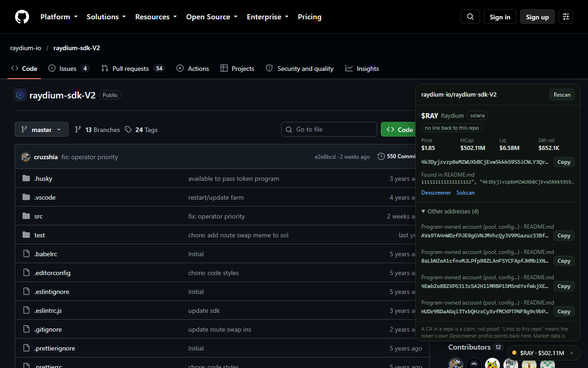Click the Pricing link in header
This screenshot has width=588, height=368.
coord(310,17)
